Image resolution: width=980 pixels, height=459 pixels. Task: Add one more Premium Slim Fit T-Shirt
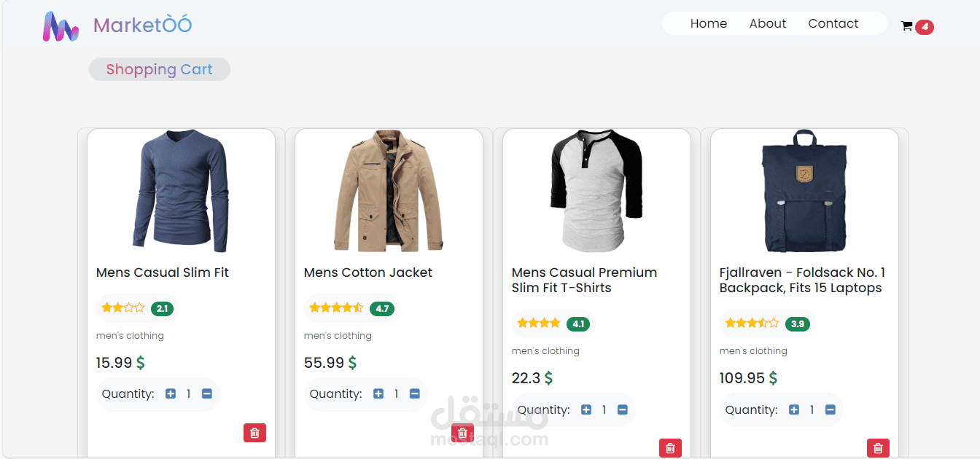(586, 410)
